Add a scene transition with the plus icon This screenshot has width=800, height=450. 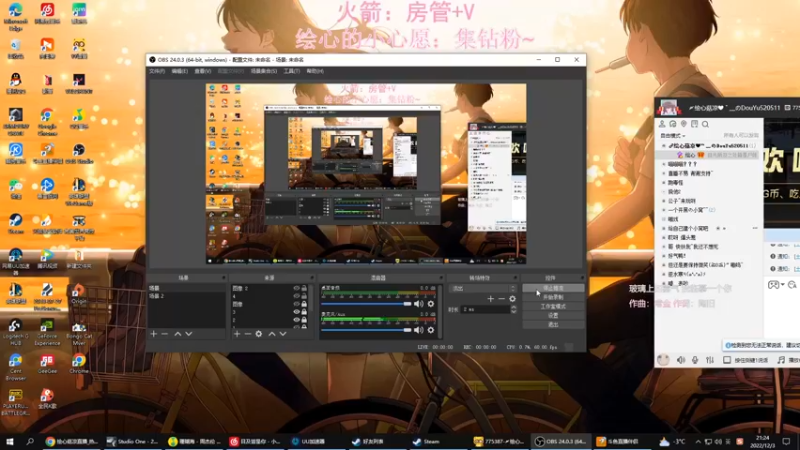[x=490, y=298]
